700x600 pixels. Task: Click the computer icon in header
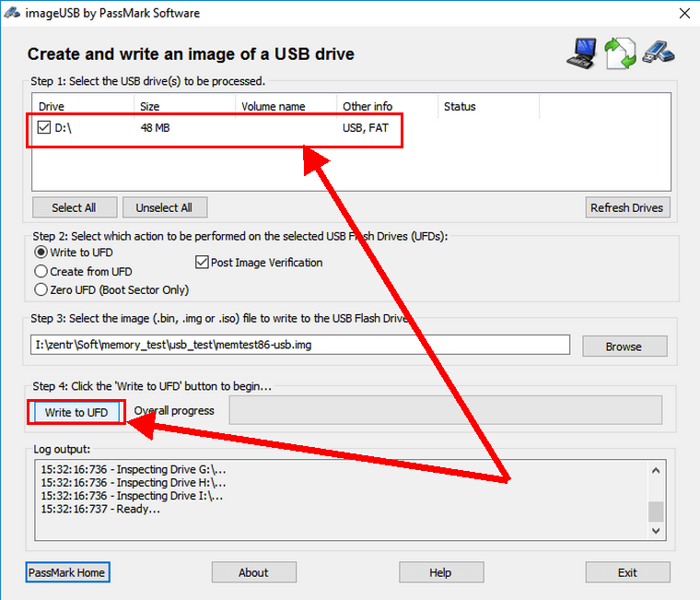(x=581, y=53)
